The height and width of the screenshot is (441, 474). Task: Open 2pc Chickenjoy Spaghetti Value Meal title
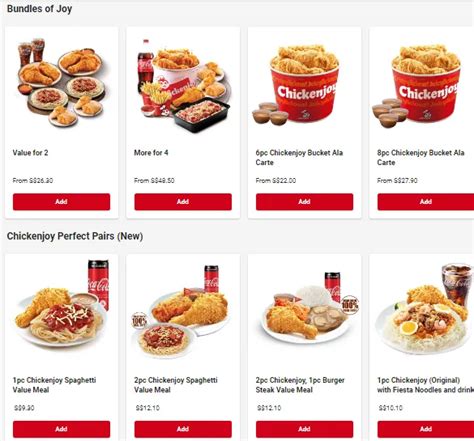pos(176,385)
